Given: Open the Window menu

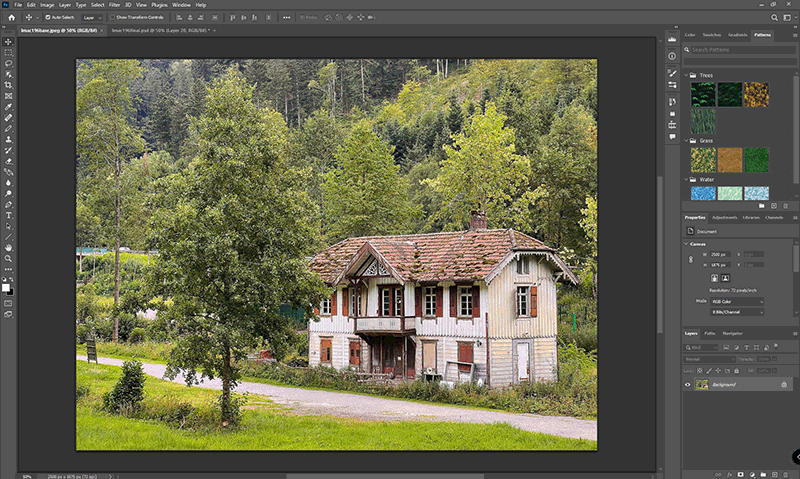Looking at the screenshot, I should coord(181,5).
